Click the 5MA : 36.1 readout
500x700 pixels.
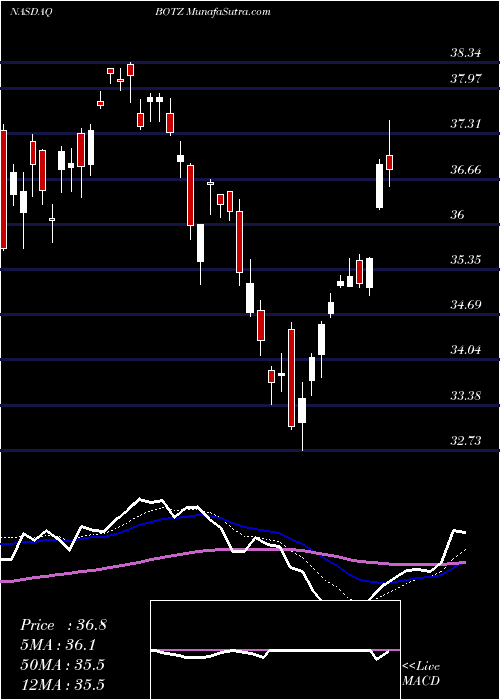tap(58, 645)
